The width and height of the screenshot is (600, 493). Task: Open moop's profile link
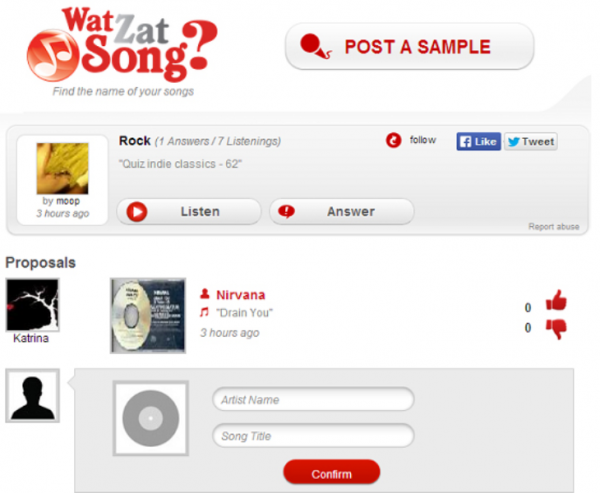point(68,201)
